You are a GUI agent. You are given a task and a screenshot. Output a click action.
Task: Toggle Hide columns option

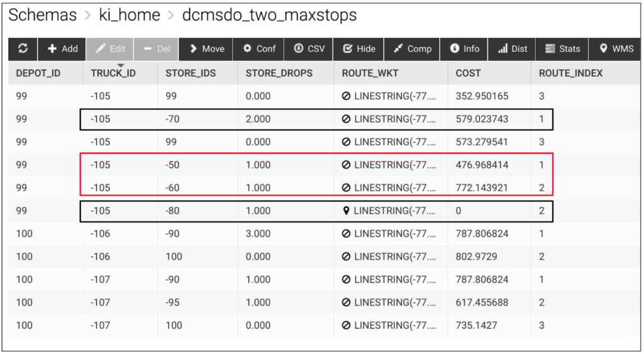coord(358,48)
